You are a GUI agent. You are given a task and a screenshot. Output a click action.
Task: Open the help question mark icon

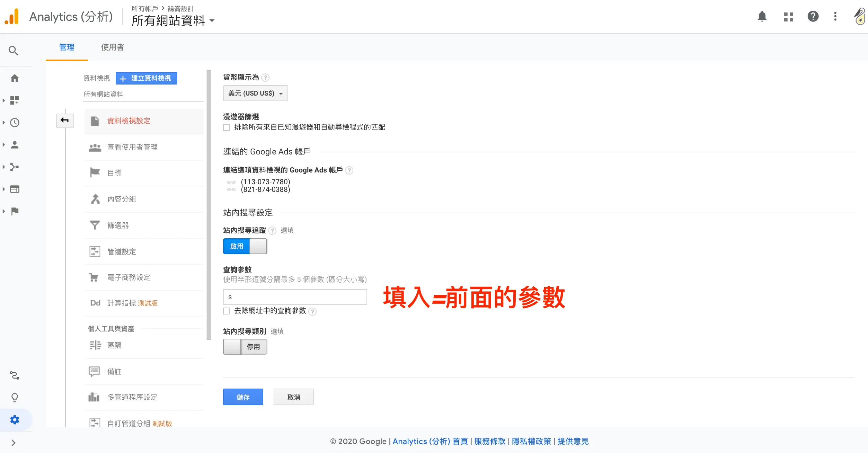tap(813, 16)
